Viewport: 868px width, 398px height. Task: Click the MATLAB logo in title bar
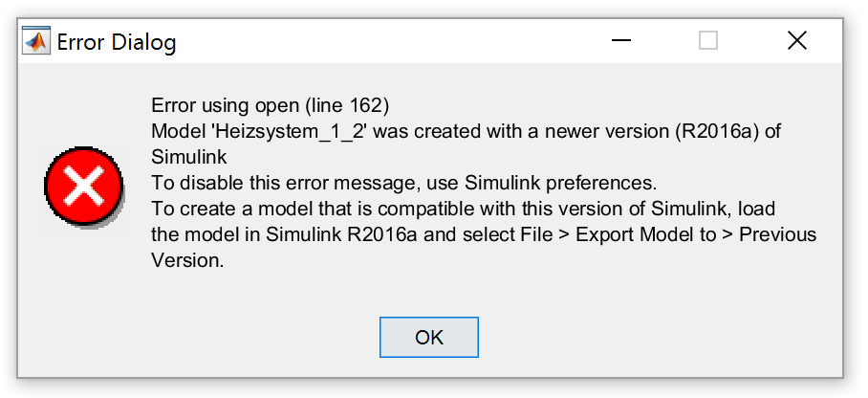[37, 42]
